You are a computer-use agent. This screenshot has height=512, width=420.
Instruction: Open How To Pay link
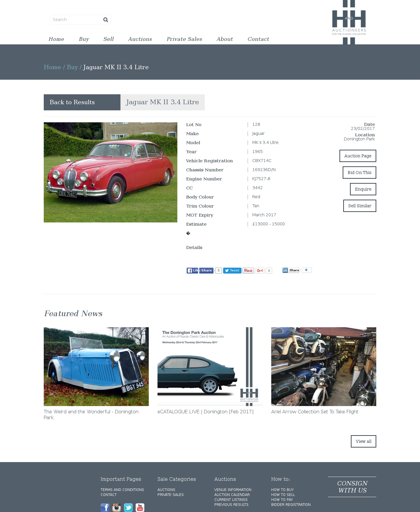point(282,500)
